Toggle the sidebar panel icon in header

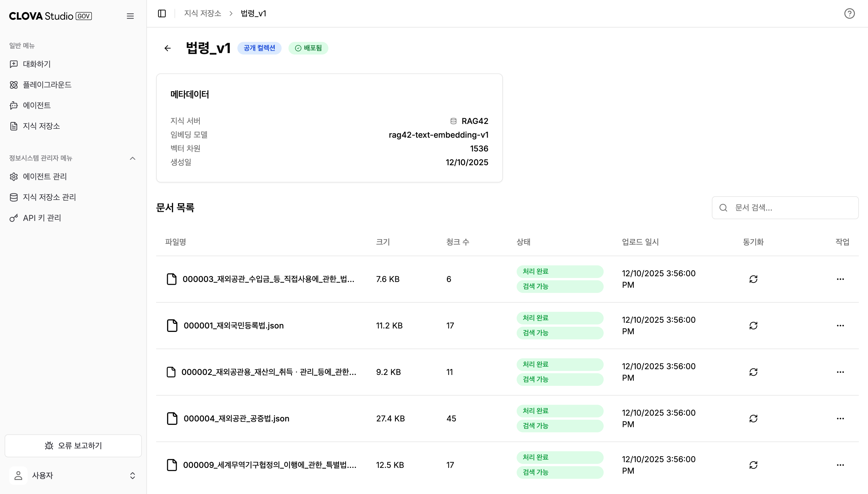(x=162, y=13)
